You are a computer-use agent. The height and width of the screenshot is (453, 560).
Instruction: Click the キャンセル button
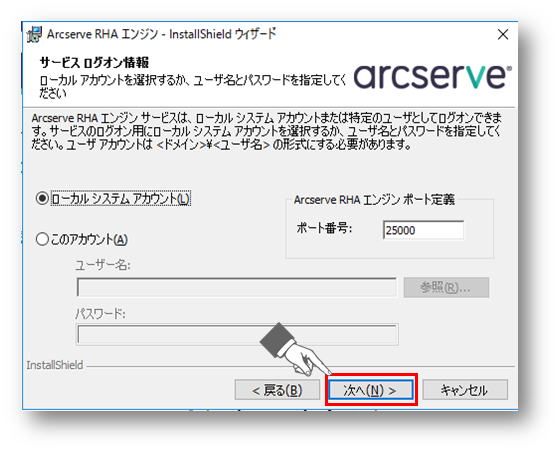coord(465,390)
